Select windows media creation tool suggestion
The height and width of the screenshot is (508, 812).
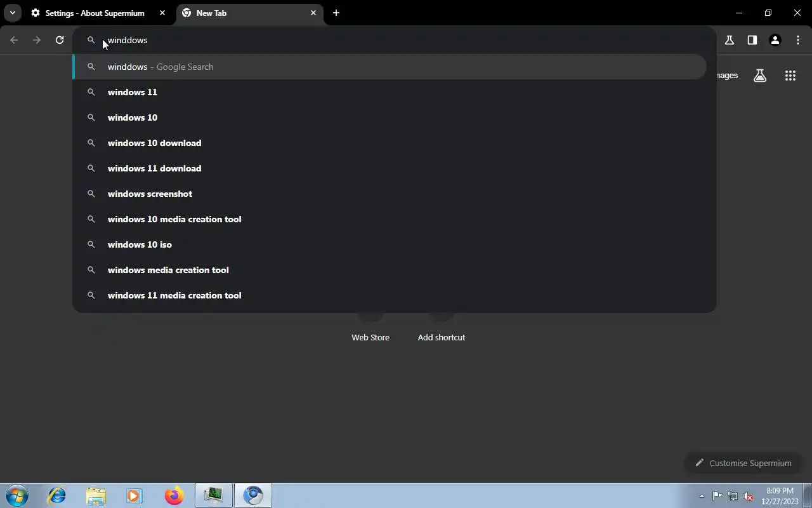[390, 270]
